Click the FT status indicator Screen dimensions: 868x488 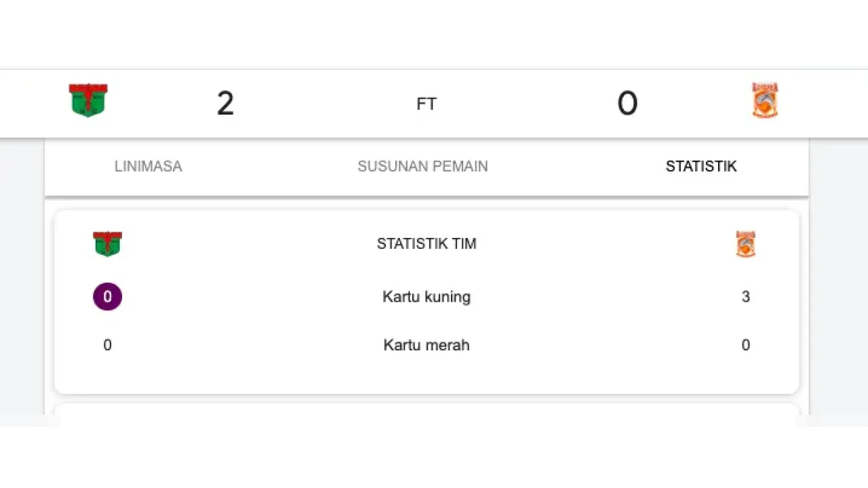point(427,103)
